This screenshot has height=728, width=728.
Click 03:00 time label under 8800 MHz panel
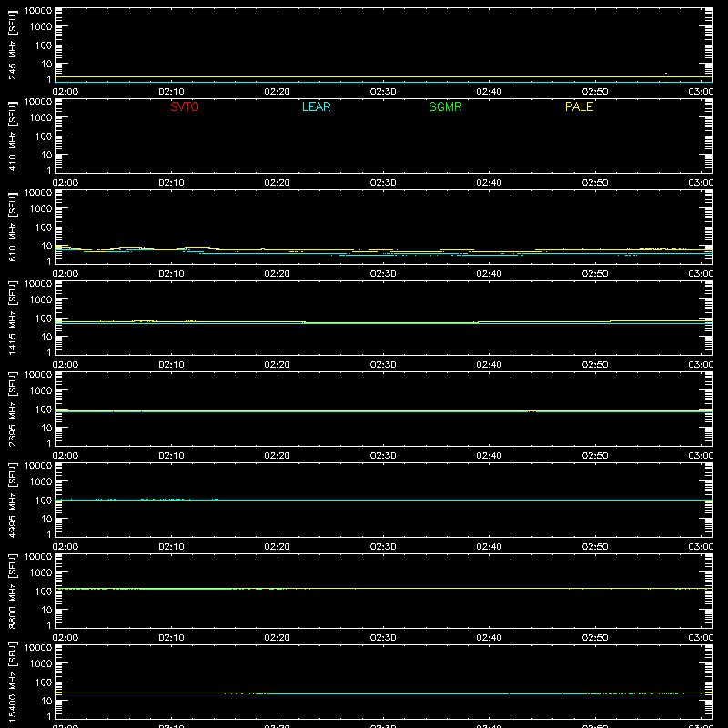click(701, 638)
